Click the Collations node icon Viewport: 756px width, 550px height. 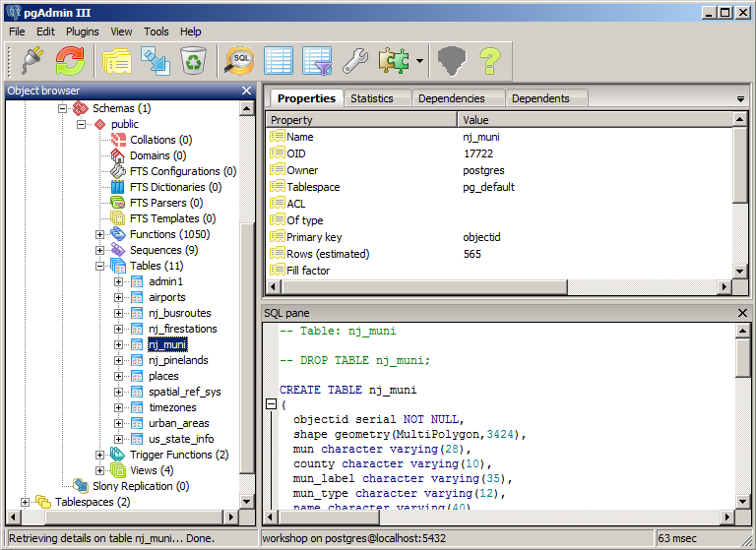(x=118, y=140)
